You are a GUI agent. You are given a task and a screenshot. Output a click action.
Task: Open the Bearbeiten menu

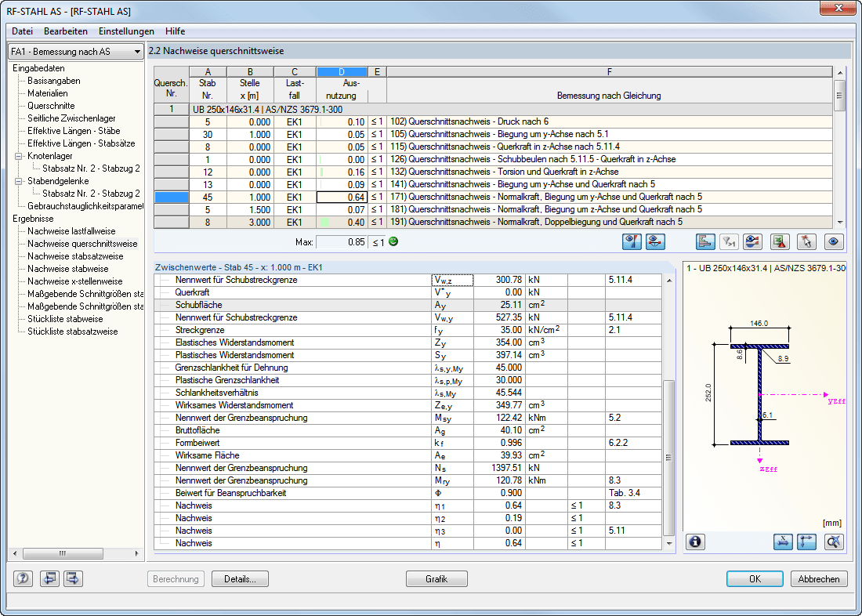click(66, 31)
